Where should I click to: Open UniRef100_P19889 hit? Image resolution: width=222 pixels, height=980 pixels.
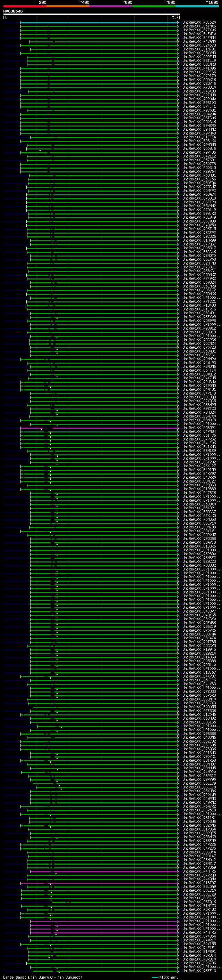click(x=199, y=489)
